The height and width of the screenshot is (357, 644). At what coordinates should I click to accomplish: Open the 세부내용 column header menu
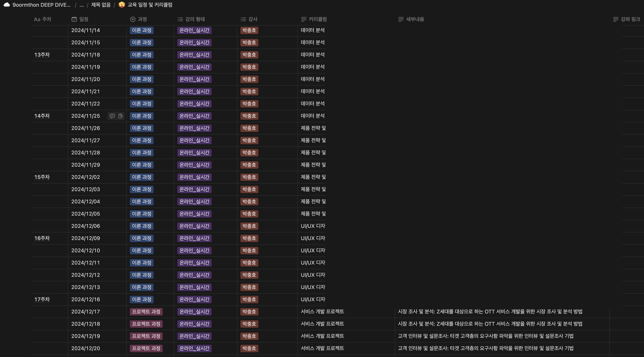pos(411,19)
